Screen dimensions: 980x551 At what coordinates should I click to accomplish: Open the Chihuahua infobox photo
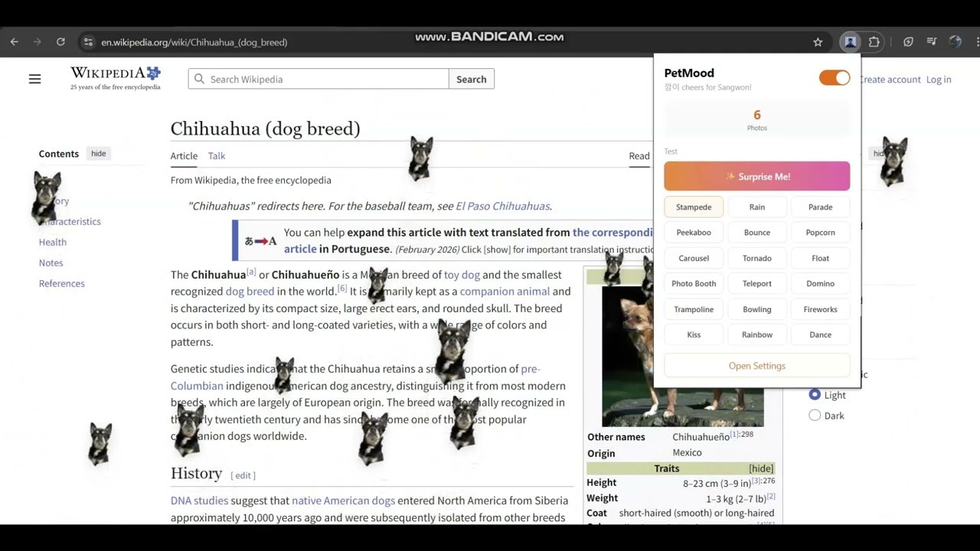click(x=682, y=355)
